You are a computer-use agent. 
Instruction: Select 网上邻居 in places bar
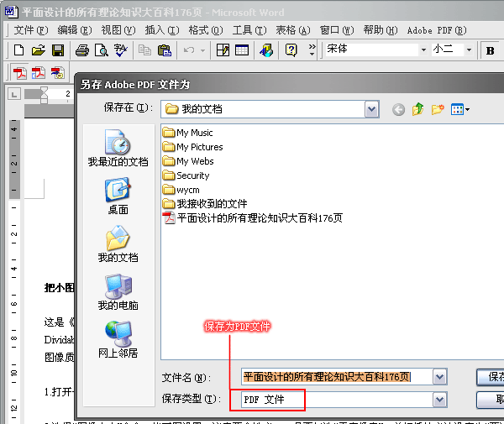[x=118, y=339]
